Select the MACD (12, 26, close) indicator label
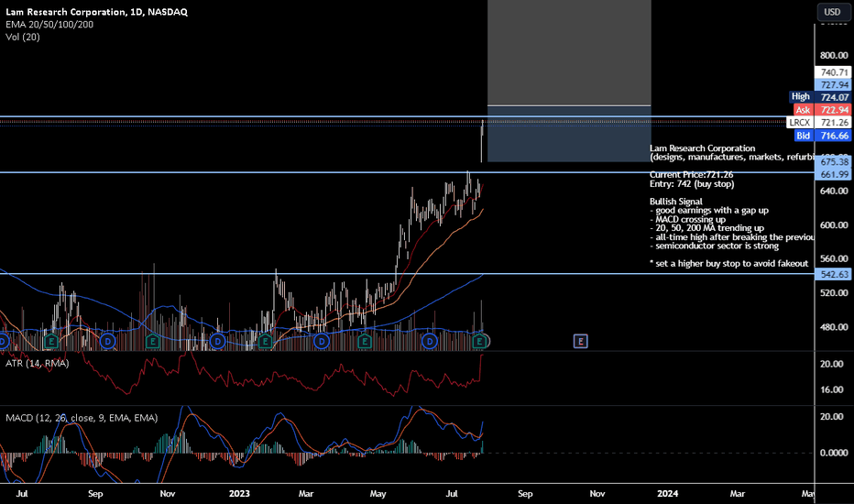 (82, 418)
